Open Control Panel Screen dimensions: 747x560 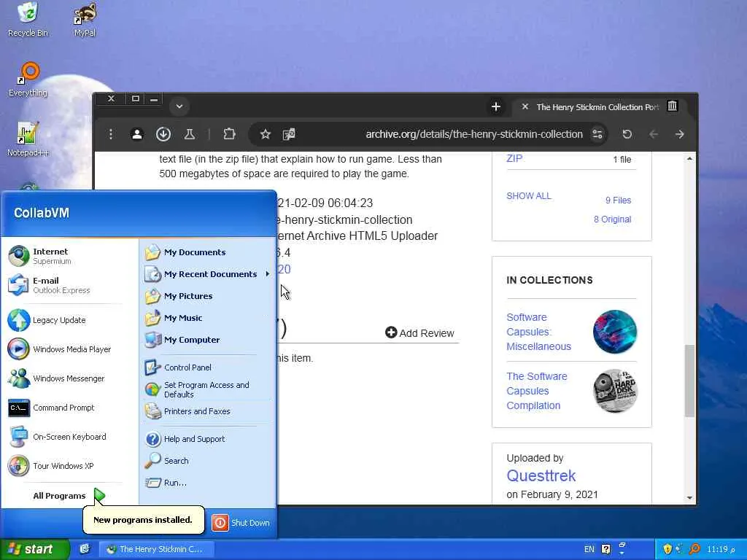208,367
